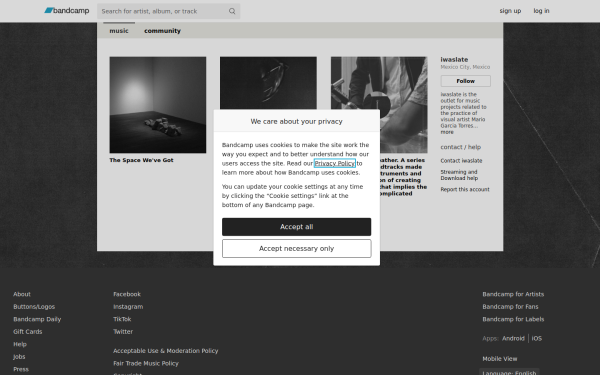Visit Bandcamp's Facebook page
The height and width of the screenshot is (375, 600).
click(127, 294)
